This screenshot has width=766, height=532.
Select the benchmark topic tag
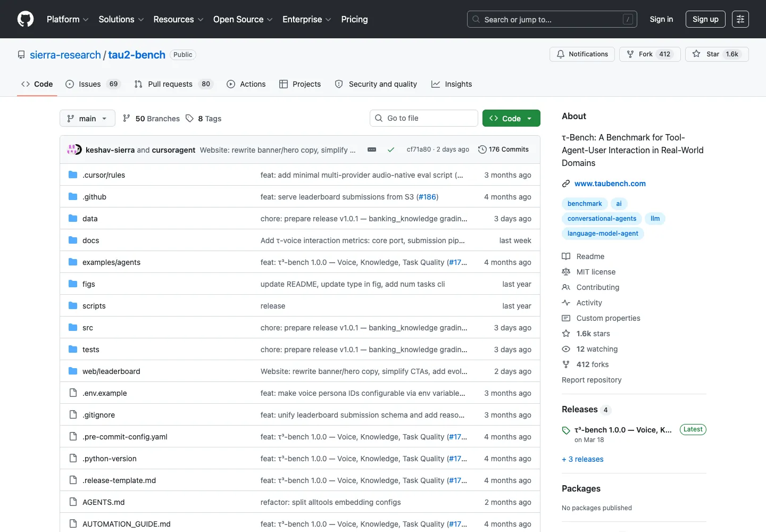pyautogui.click(x=585, y=204)
